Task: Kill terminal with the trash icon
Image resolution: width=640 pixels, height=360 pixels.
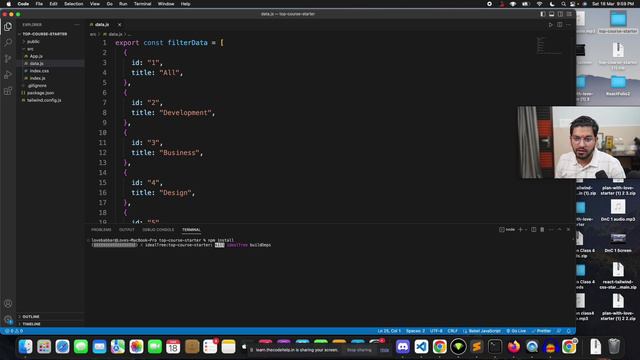Action: [542, 230]
